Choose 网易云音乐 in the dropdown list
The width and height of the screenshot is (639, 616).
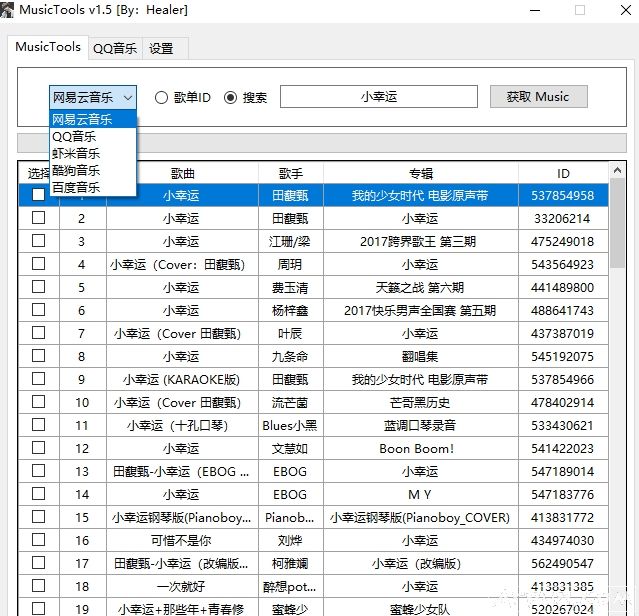click(93, 119)
